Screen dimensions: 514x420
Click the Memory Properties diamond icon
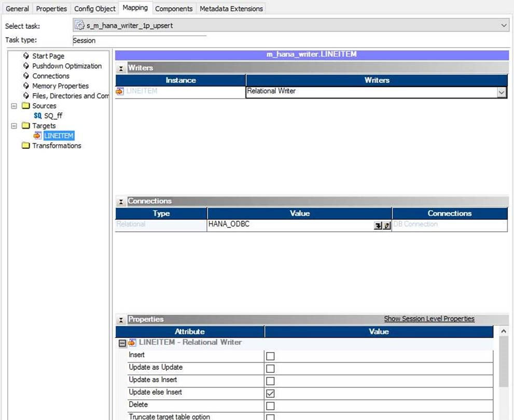click(x=26, y=86)
